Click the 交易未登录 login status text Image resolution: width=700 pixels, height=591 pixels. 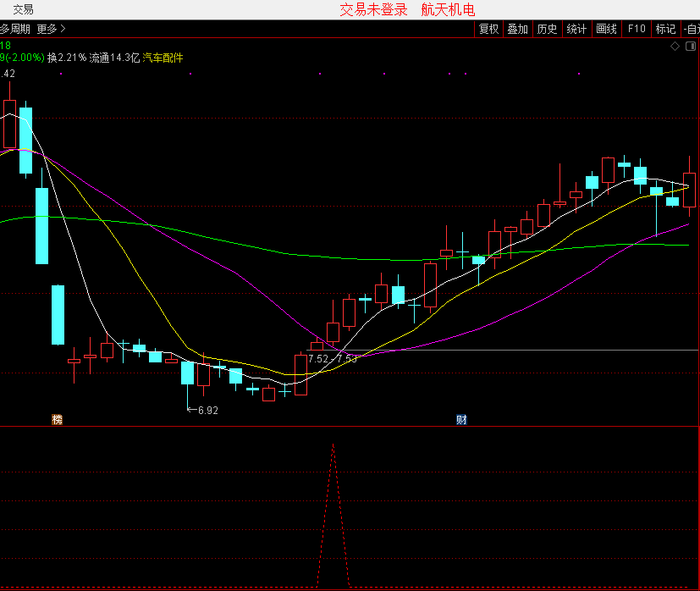(x=373, y=9)
